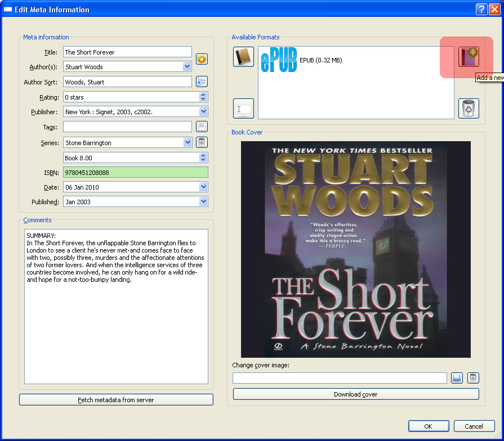Remove selected format trash icon

pos(469,109)
